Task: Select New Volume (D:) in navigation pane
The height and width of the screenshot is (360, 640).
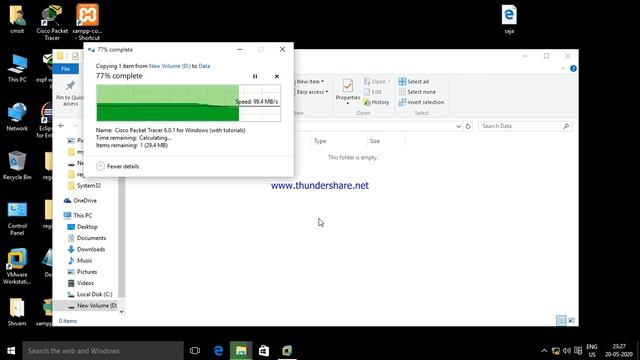Action: pyautogui.click(x=86, y=305)
